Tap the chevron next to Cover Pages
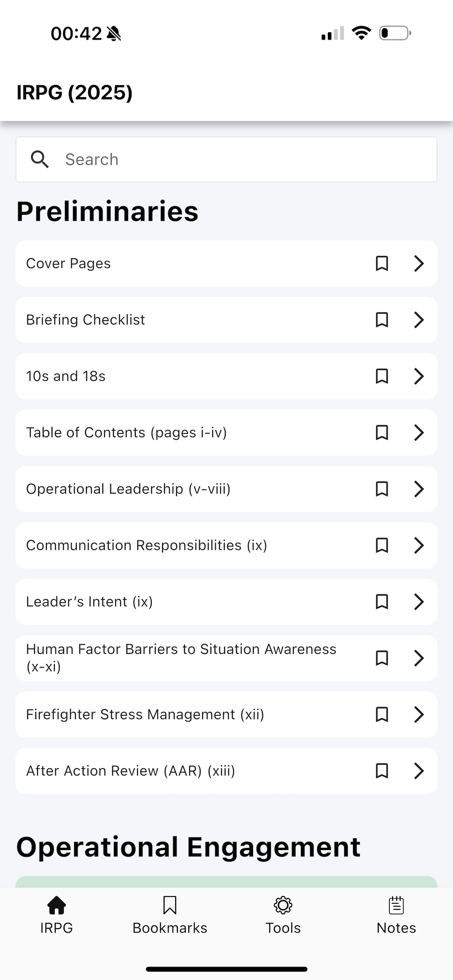This screenshot has height=980, width=453. point(419,263)
